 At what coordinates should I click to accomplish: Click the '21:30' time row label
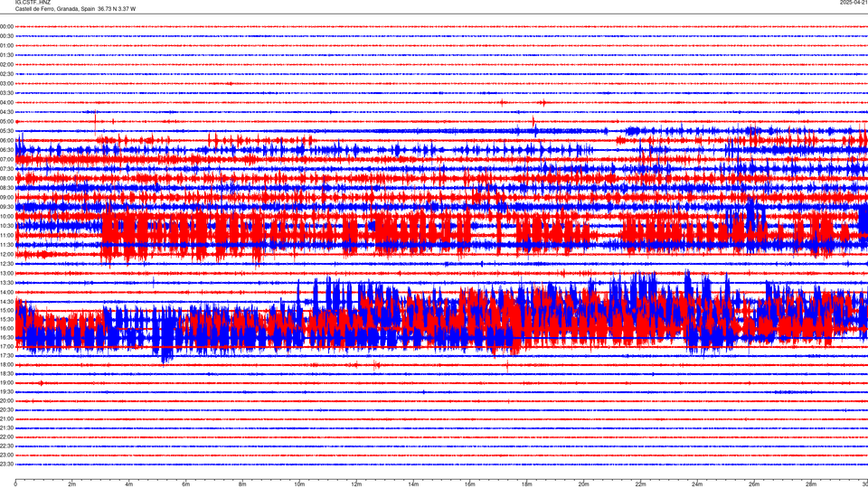click(6, 428)
